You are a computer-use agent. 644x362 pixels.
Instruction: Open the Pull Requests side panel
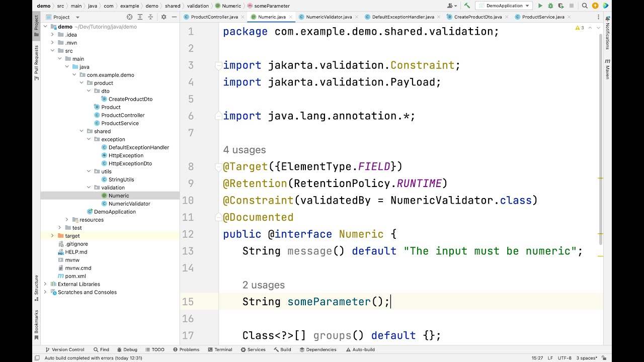[36, 63]
